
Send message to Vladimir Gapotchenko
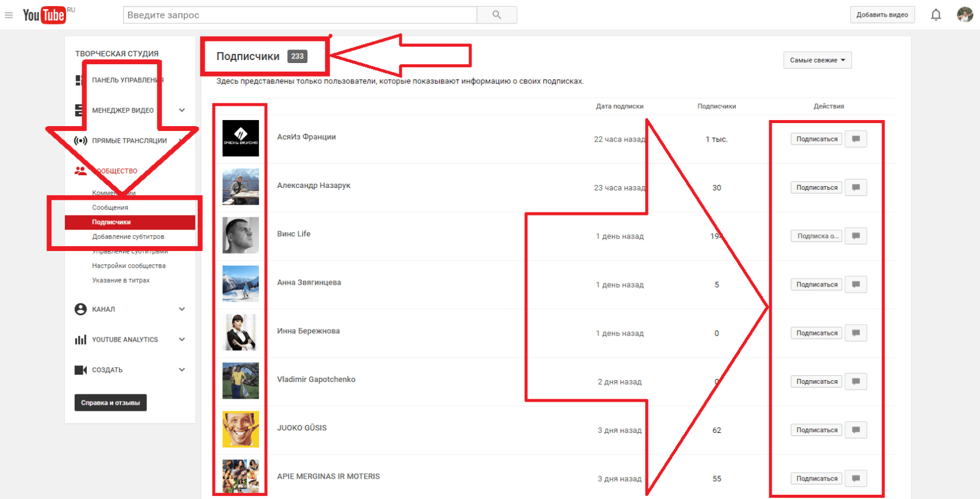(856, 381)
